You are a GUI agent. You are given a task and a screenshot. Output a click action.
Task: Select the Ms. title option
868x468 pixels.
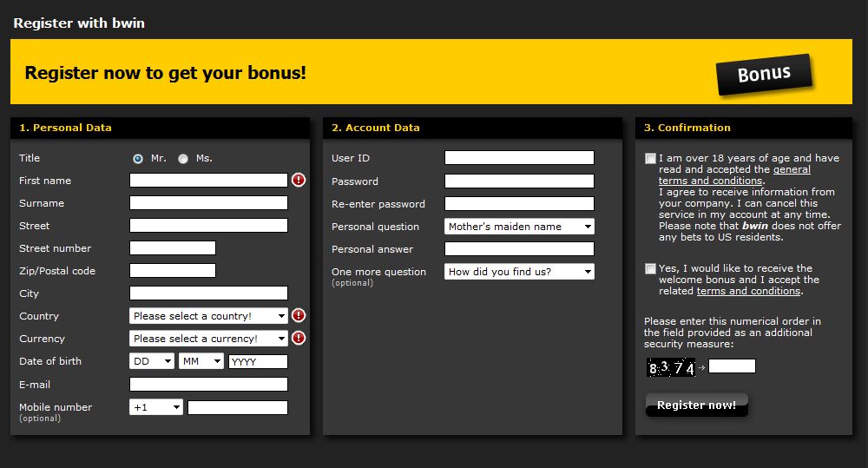183,159
